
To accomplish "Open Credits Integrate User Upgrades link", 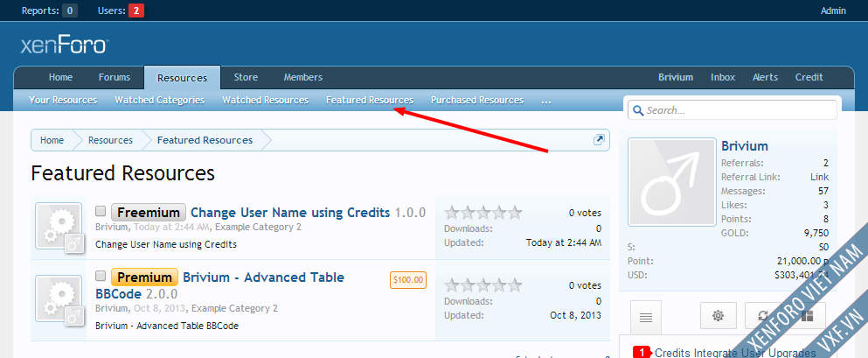I will tap(735, 353).
